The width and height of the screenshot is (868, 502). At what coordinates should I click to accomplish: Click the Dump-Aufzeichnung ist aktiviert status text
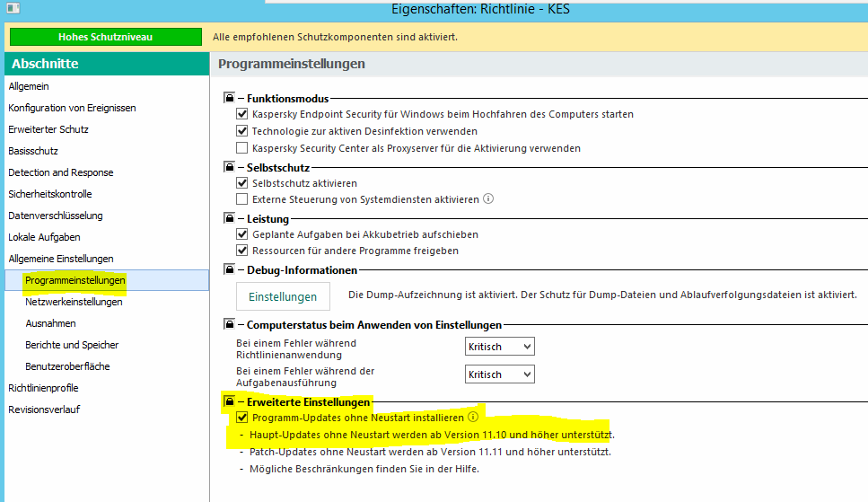pyautogui.click(x=602, y=295)
